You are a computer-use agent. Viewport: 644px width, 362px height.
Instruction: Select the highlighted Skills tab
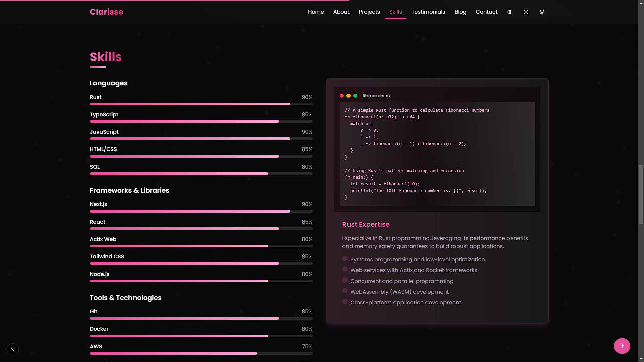click(395, 12)
